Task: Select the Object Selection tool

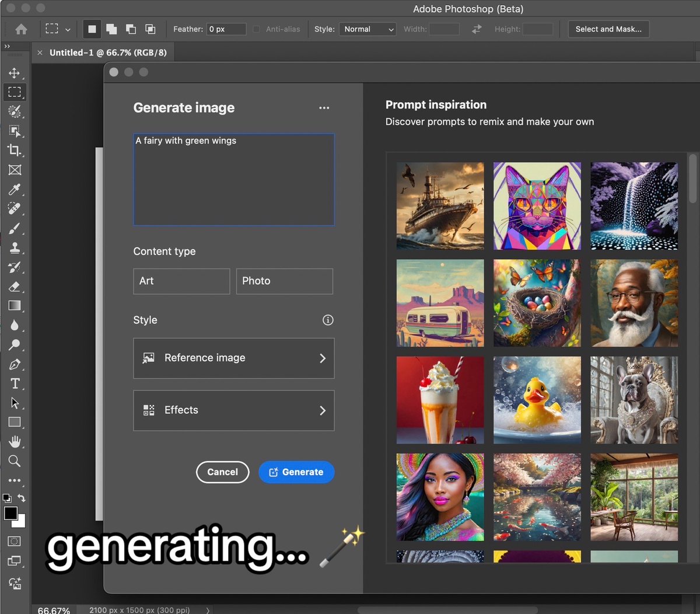Action: 15,131
